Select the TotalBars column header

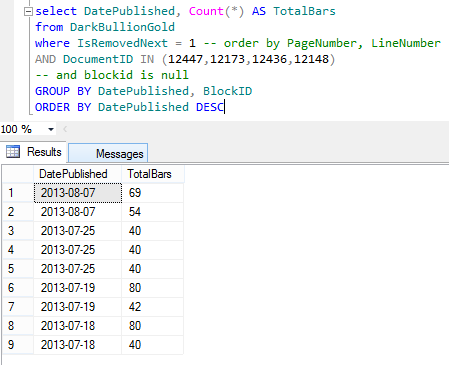coord(153,174)
